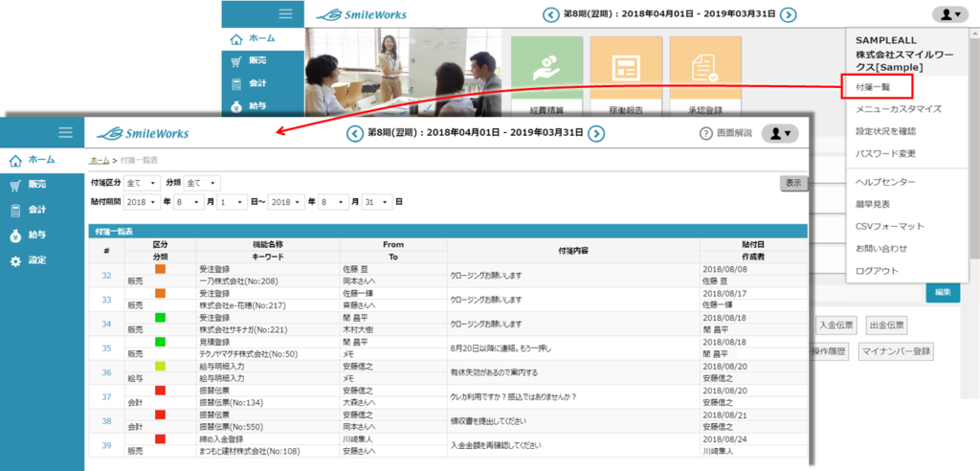Screen dimensions: 980x471
Task: Open start day dropdown showing 1
Action: tap(233, 203)
